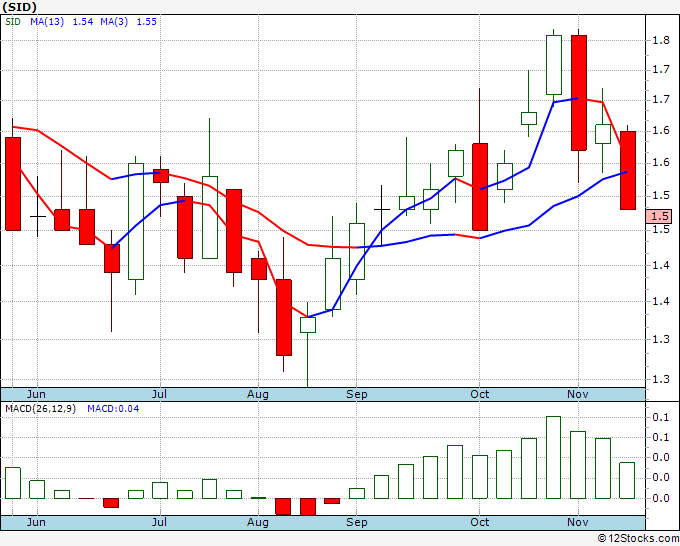Click the Aug label on price chart axis
The image size is (680, 546).
(x=258, y=394)
